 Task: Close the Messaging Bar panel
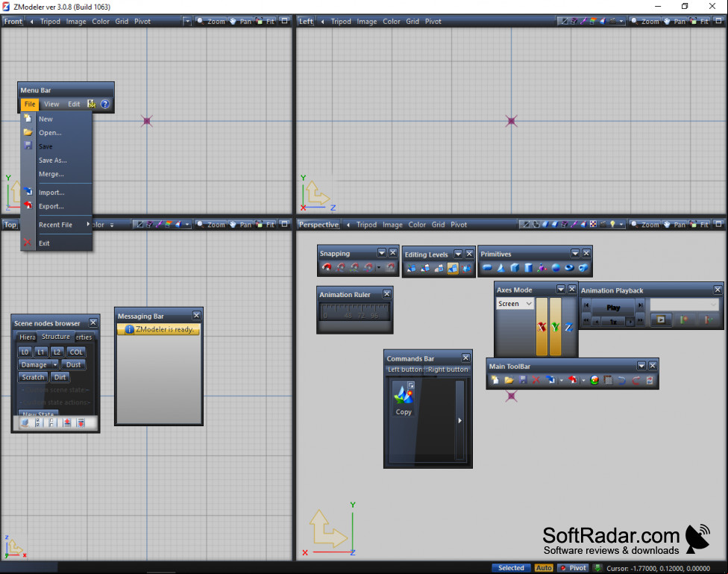(196, 315)
